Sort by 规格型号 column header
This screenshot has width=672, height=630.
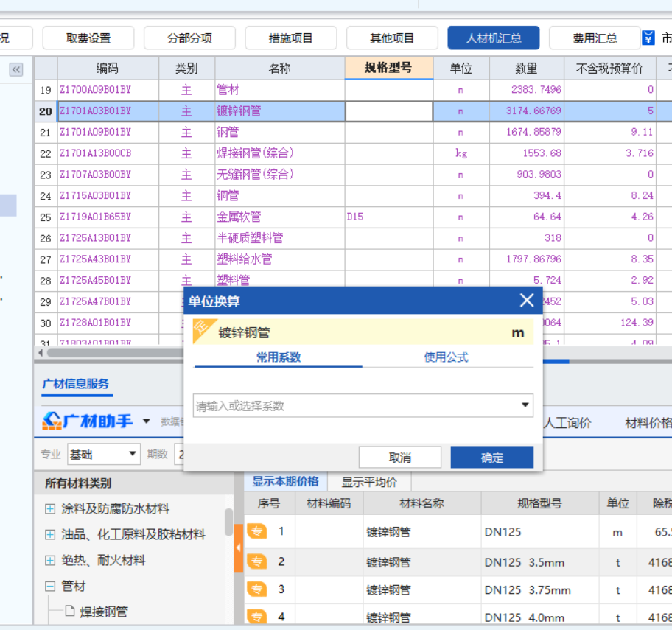pyautogui.click(x=389, y=68)
